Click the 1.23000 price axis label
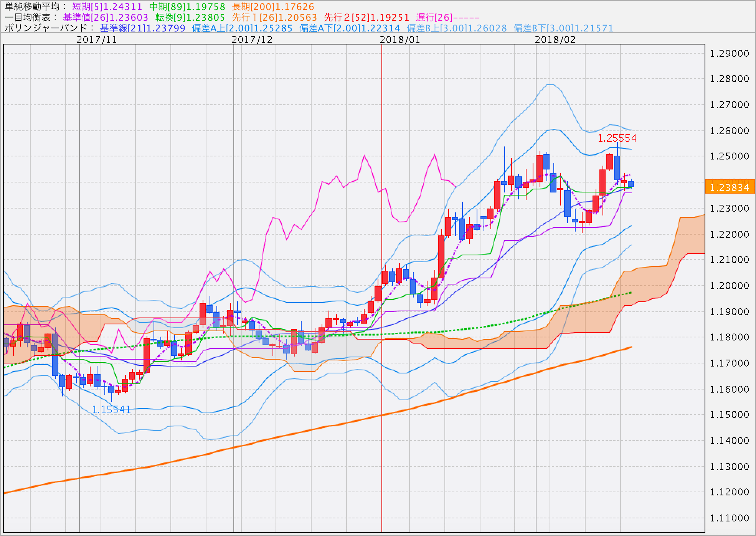This screenshot has height=536, width=756. 730,208
